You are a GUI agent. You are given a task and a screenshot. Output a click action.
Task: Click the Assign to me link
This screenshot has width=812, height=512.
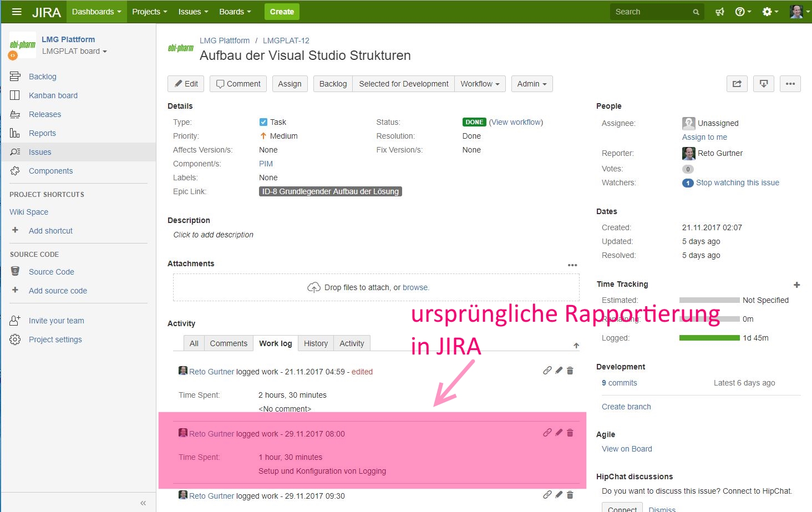click(704, 137)
